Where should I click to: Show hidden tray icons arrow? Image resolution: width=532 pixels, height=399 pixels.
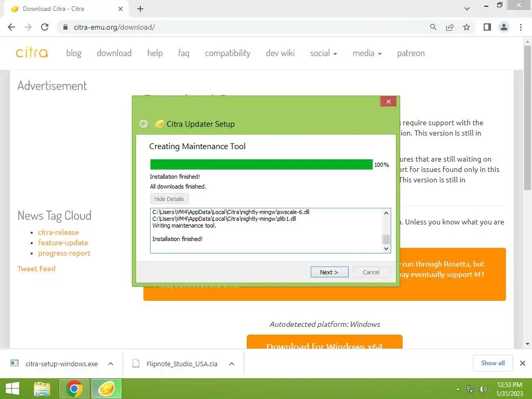[x=458, y=389]
